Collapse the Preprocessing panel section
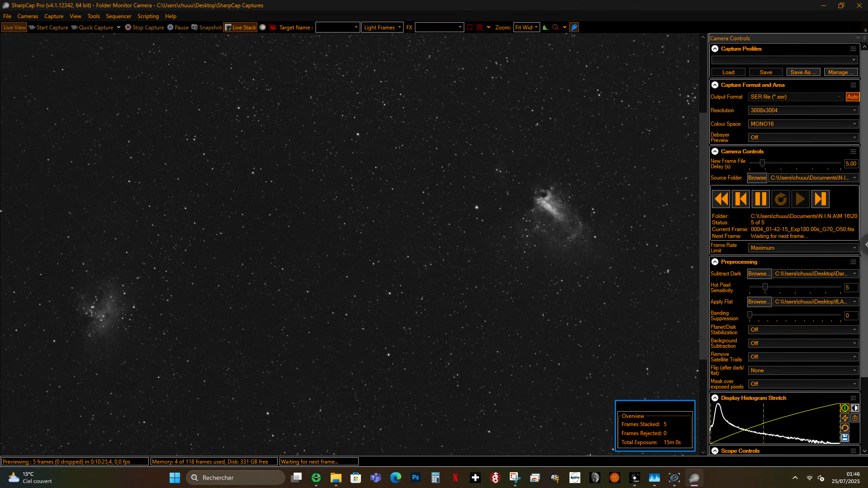Viewport: 868px width, 488px height. 715,262
